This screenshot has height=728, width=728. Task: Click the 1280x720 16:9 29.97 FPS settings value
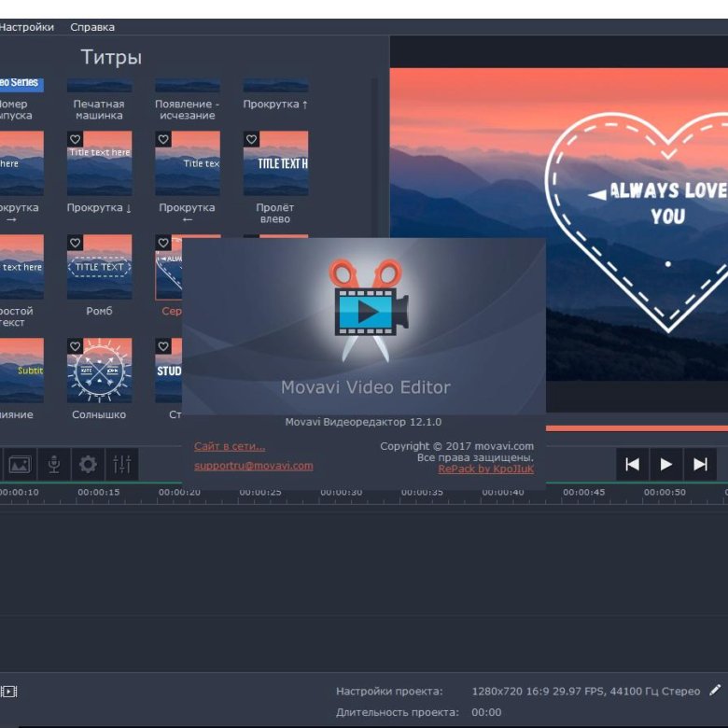click(586, 692)
